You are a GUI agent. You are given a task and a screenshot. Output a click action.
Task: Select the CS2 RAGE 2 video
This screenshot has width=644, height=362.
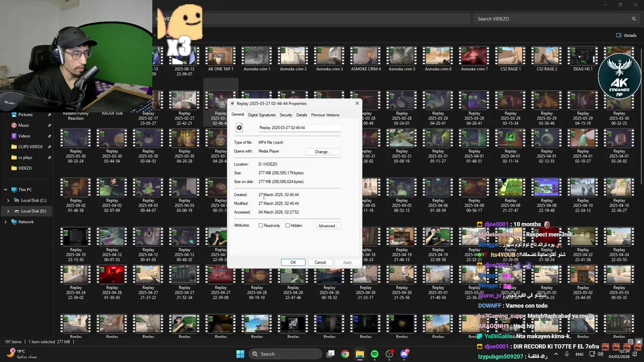(x=546, y=59)
